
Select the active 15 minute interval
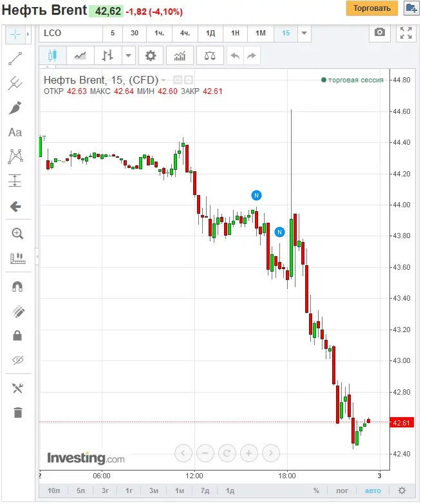tap(286, 33)
